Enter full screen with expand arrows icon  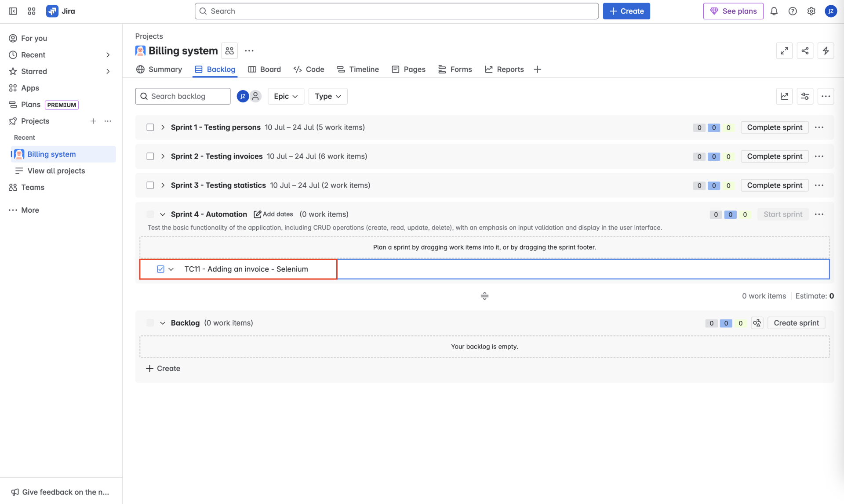click(x=784, y=51)
